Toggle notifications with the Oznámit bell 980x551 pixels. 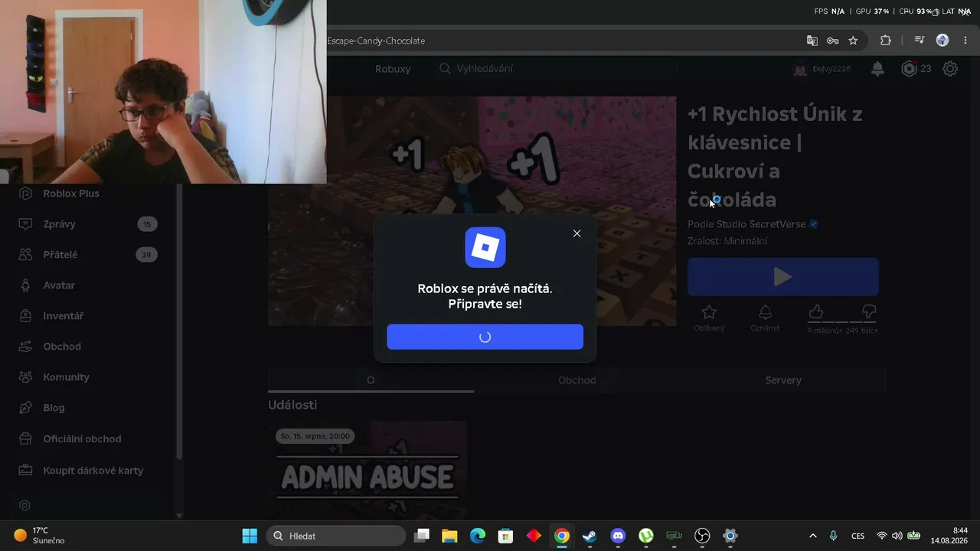(765, 312)
